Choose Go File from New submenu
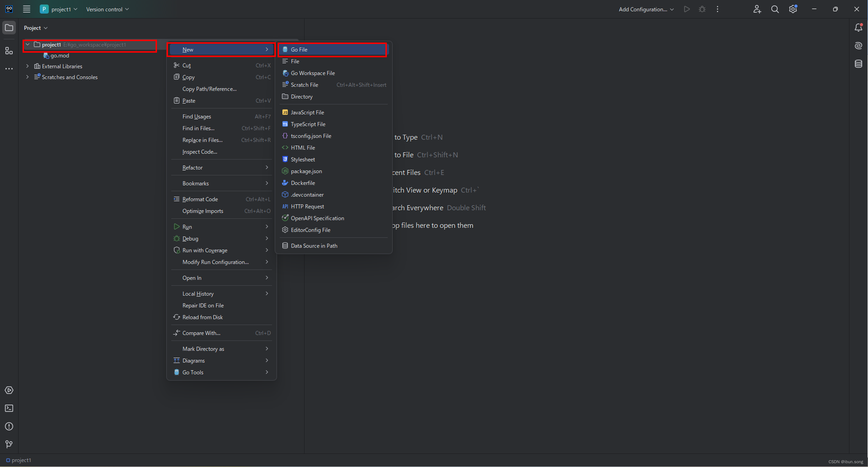This screenshot has width=868, height=467. [x=299, y=49]
